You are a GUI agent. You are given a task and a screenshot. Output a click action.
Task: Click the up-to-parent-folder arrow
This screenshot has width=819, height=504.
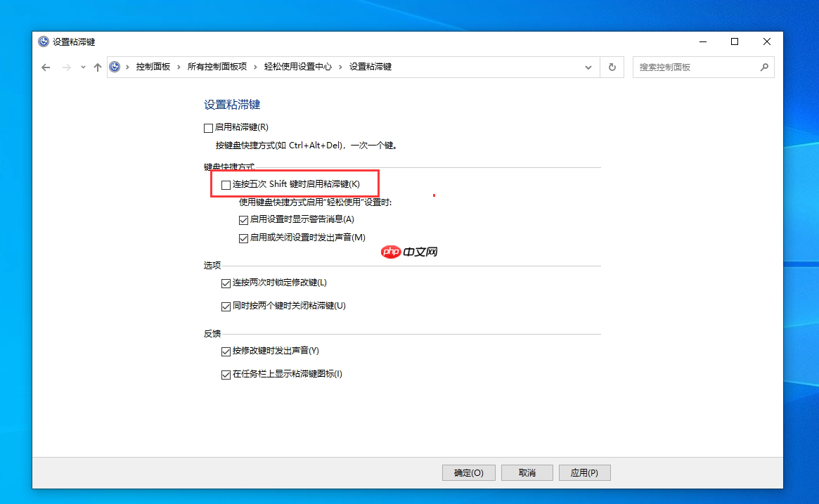click(98, 67)
